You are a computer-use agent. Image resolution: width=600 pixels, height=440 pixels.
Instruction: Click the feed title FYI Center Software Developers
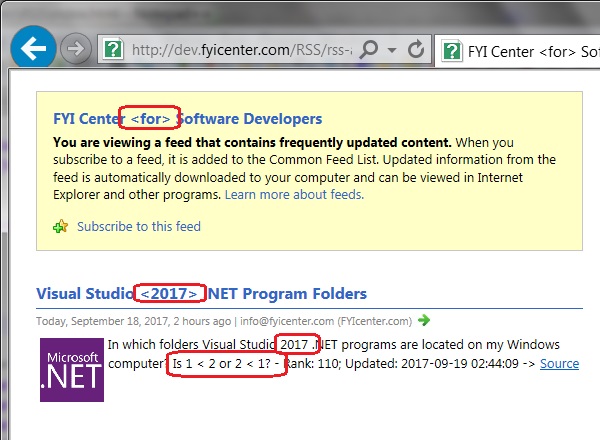[188, 119]
